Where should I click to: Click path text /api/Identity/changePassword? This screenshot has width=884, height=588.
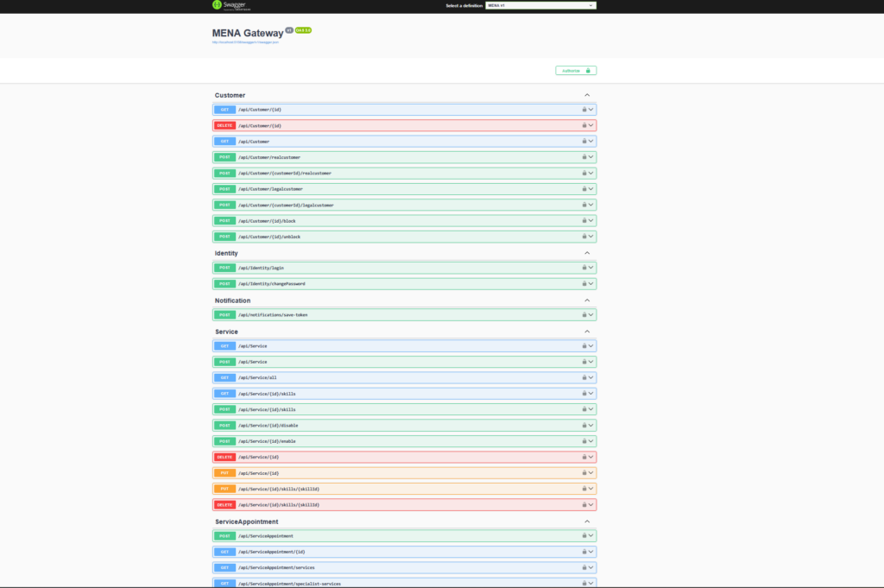272,284
